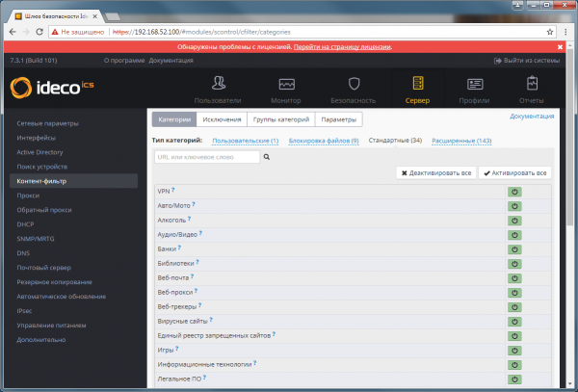
Task: Open the Security shield icon
Action: 354,84
